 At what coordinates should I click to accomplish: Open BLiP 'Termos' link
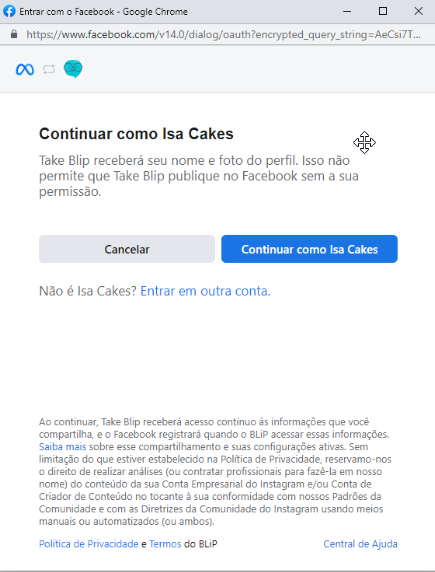pos(165,544)
